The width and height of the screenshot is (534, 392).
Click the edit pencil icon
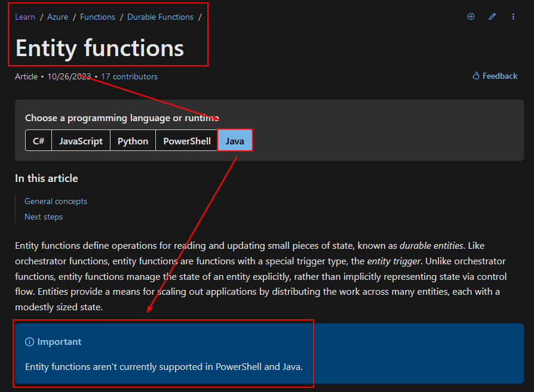[x=492, y=16]
